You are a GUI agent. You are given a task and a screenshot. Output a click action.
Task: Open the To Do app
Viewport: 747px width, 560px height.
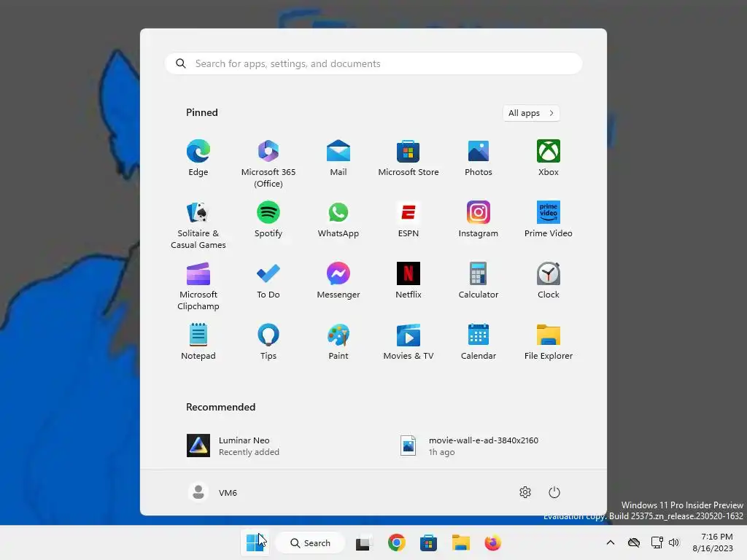click(x=268, y=281)
